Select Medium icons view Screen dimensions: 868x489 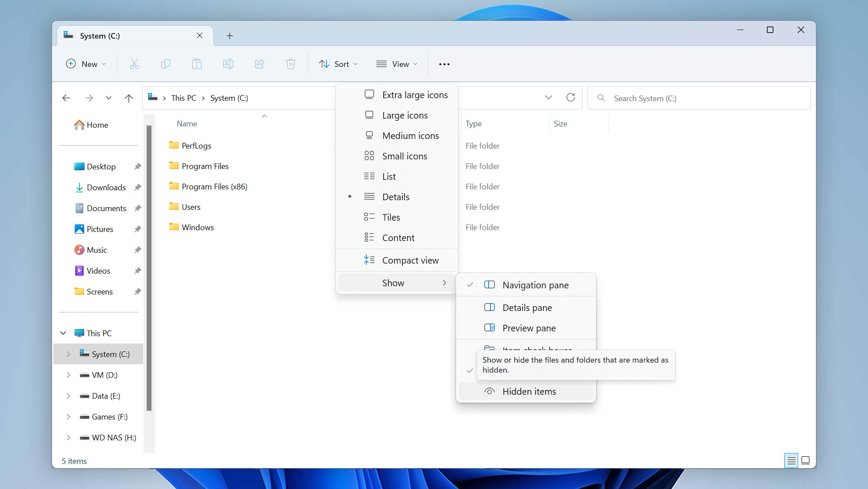(x=397, y=136)
